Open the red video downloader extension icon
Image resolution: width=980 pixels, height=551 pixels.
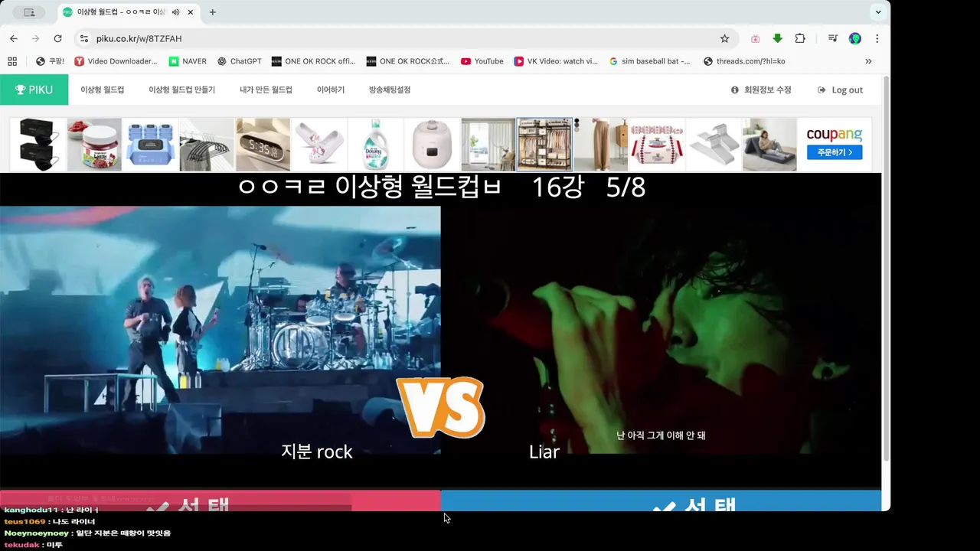coord(756,38)
